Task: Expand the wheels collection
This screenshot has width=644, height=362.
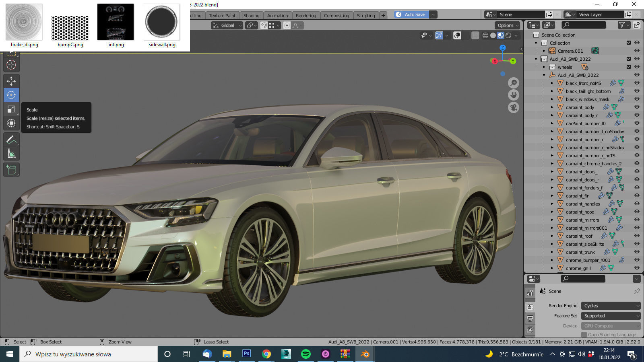Action: [x=544, y=67]
